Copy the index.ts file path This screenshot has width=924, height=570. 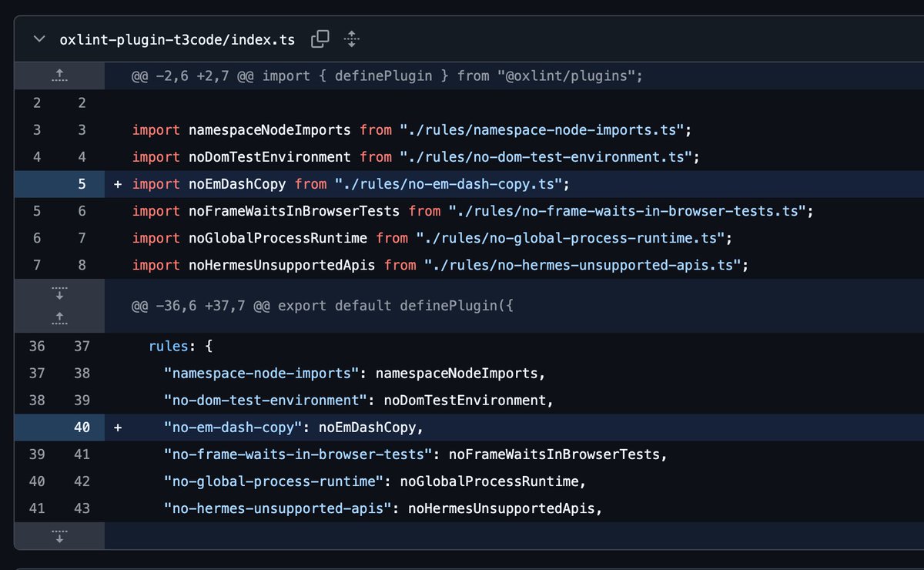[320, 39]
